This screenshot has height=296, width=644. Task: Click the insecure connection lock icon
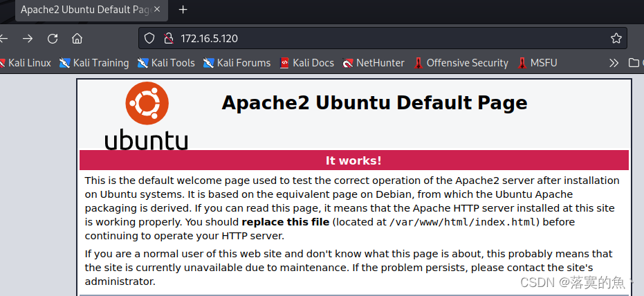[x=167, y=38]
